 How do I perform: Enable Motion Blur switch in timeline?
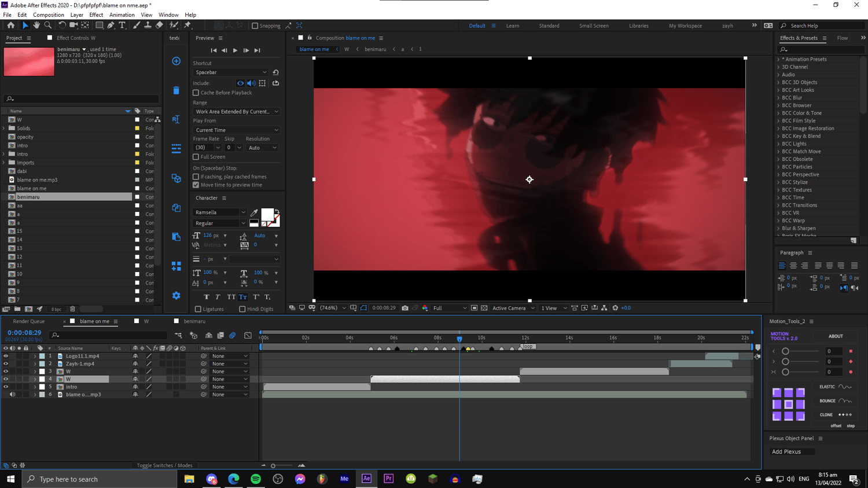[x=232, y=335]
